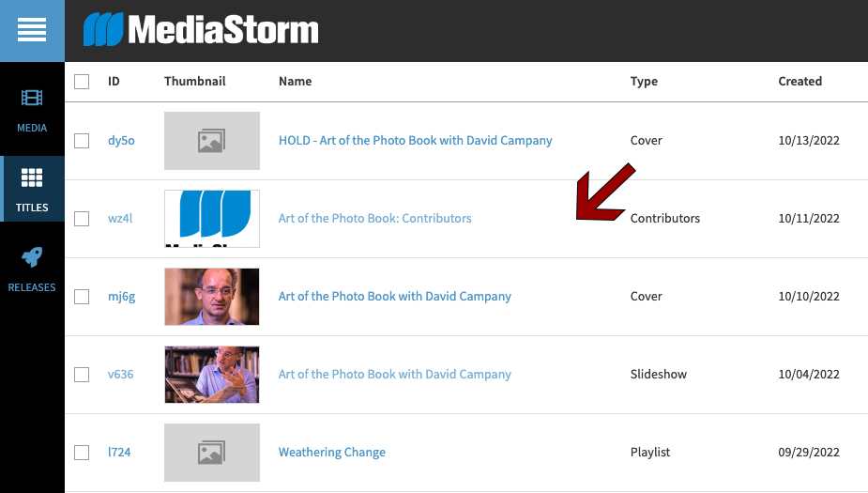Open Releases rocket icon
The width and height of the screenshot is (868, 493).
pyautogui.click(x=32, y=257)
